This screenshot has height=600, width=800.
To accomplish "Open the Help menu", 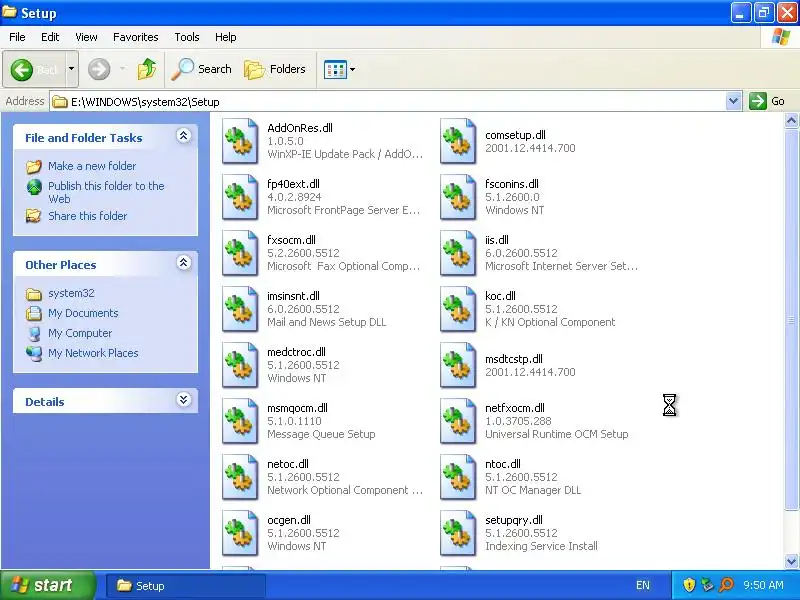I will pos(226,37).
